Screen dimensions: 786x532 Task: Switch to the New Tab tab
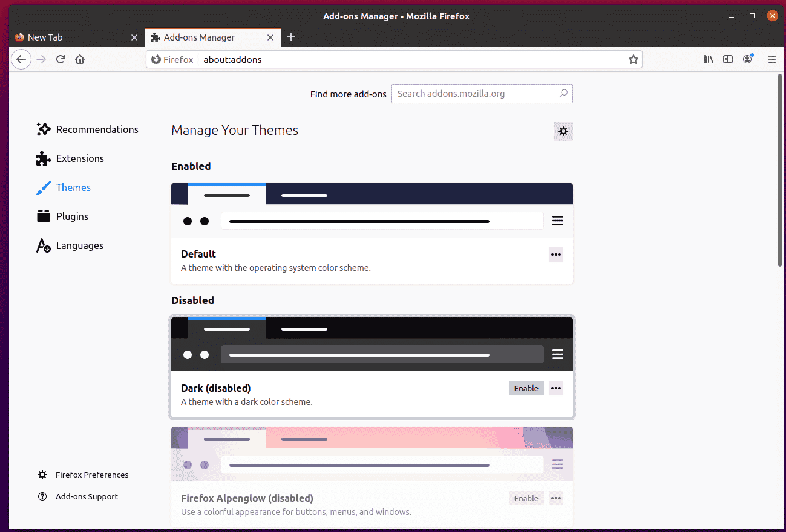pyautogui.click(x=77, y=37)
